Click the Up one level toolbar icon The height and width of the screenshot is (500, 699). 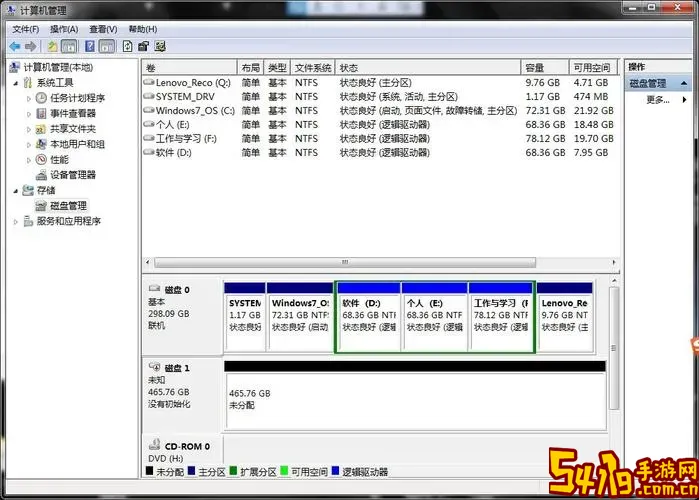53,46
